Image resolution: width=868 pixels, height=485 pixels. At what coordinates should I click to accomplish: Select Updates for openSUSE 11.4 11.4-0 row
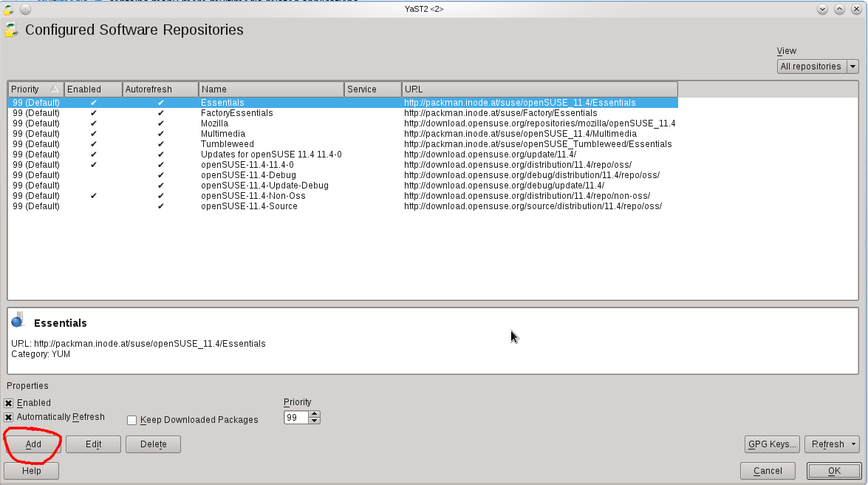click(344, 154)
